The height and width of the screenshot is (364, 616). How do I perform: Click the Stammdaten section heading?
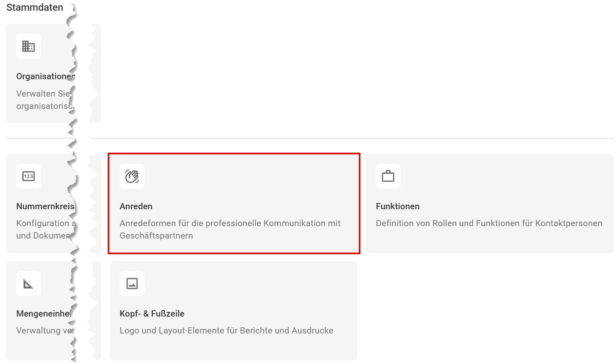[35, 7]
